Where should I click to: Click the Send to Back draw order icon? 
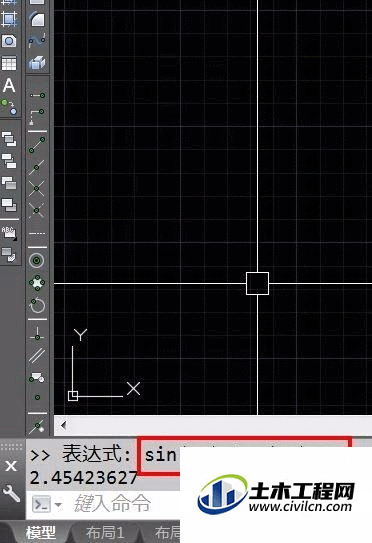click(x=9, y=161)
